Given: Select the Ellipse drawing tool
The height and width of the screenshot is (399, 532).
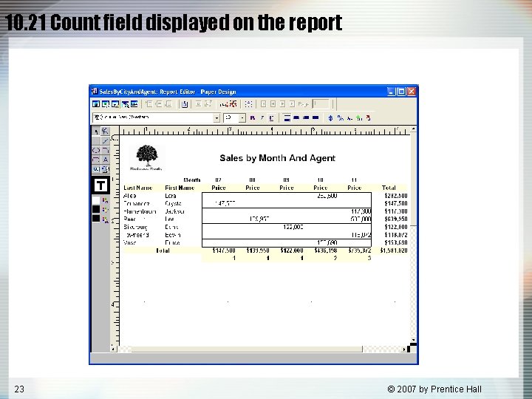Looking at the screenshot, I should click(96, 150).
